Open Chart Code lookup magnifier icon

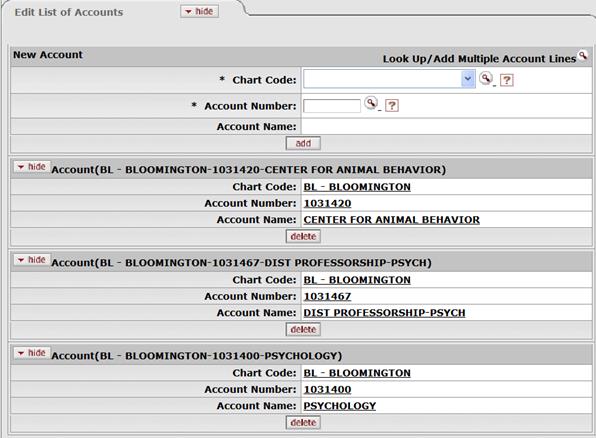coord(486,79)
